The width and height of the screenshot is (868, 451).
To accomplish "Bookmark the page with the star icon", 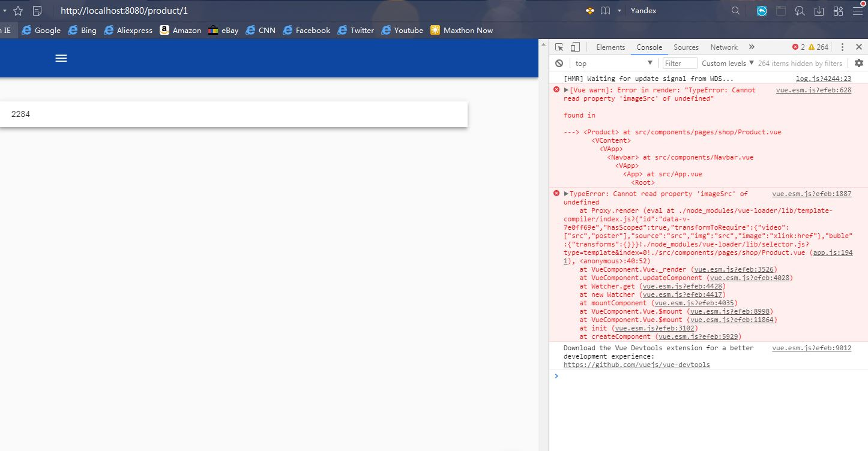I will click(x=18, y=11).
